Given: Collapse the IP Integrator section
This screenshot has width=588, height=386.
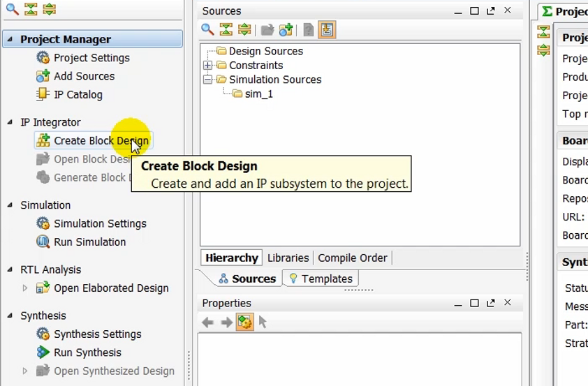Looking at the screenshot, I should click(10, 122).
